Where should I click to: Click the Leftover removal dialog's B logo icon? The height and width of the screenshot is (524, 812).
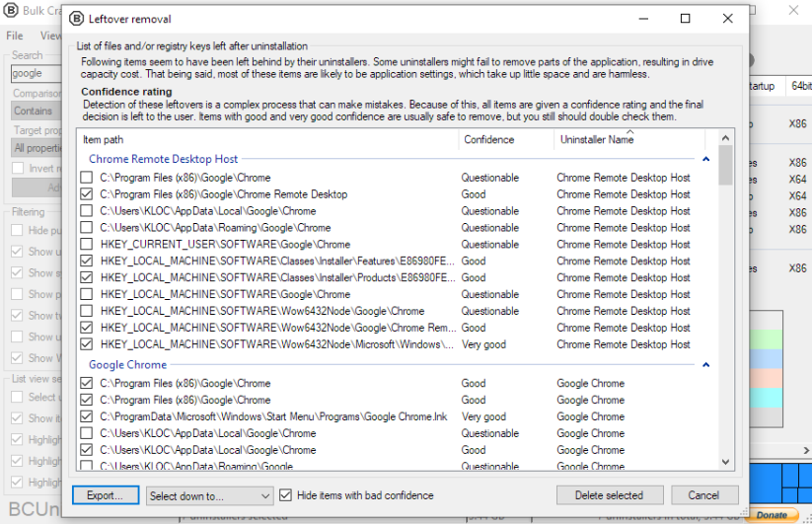pyautogui.click(x=76, y=19)
